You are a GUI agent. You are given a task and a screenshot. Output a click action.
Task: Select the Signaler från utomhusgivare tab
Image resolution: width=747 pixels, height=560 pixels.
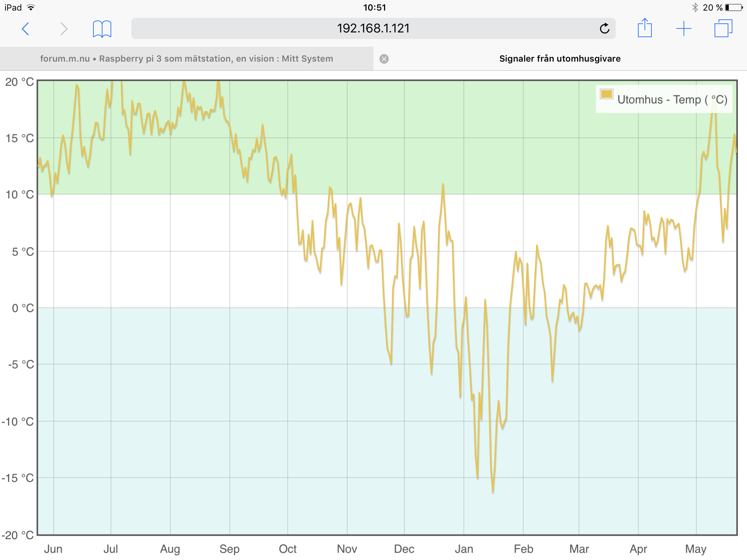click(x=560, y=59)
